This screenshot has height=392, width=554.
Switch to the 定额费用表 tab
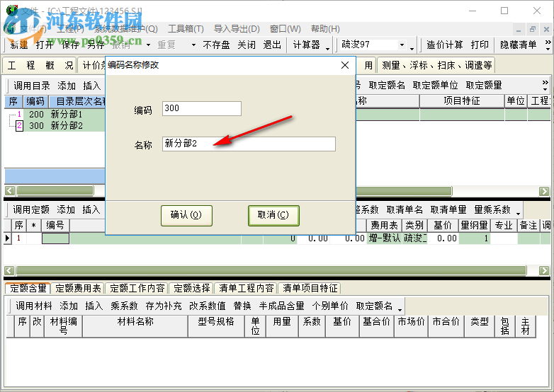pos(78,289)
